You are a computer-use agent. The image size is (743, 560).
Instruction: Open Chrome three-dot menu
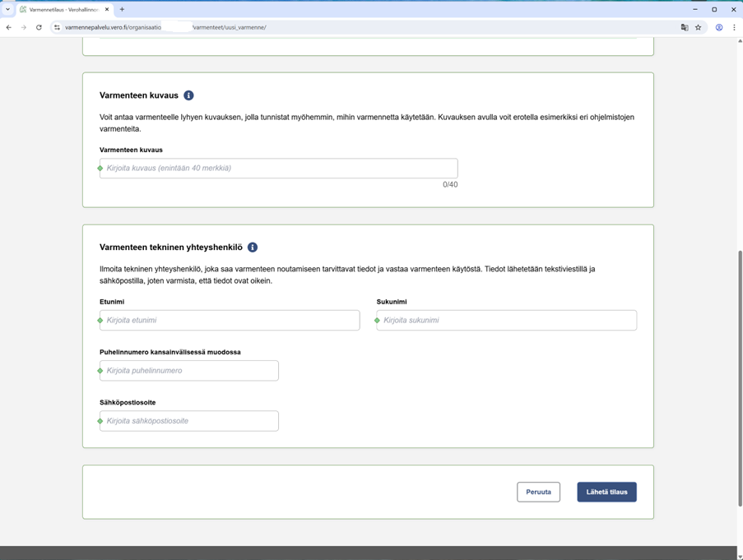734,27
